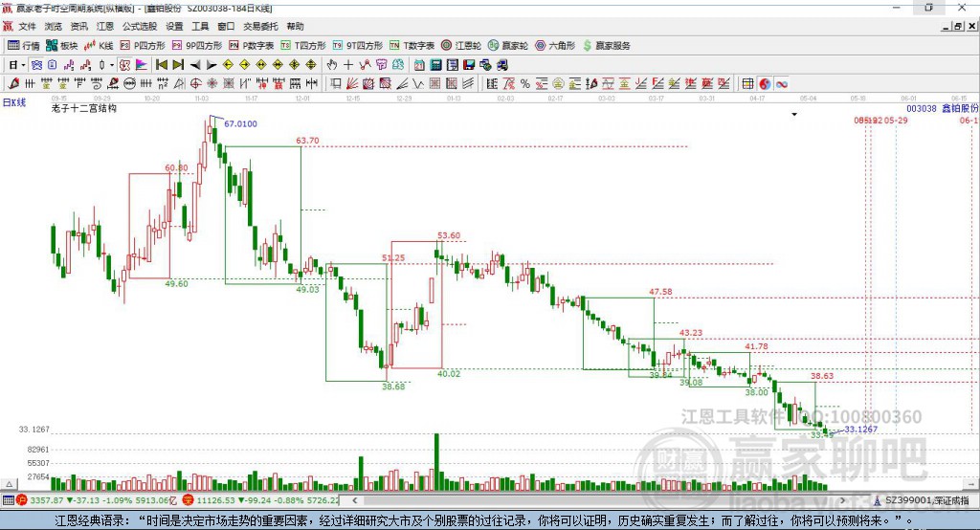Select the hand pan tool

[x=332, y=65]
